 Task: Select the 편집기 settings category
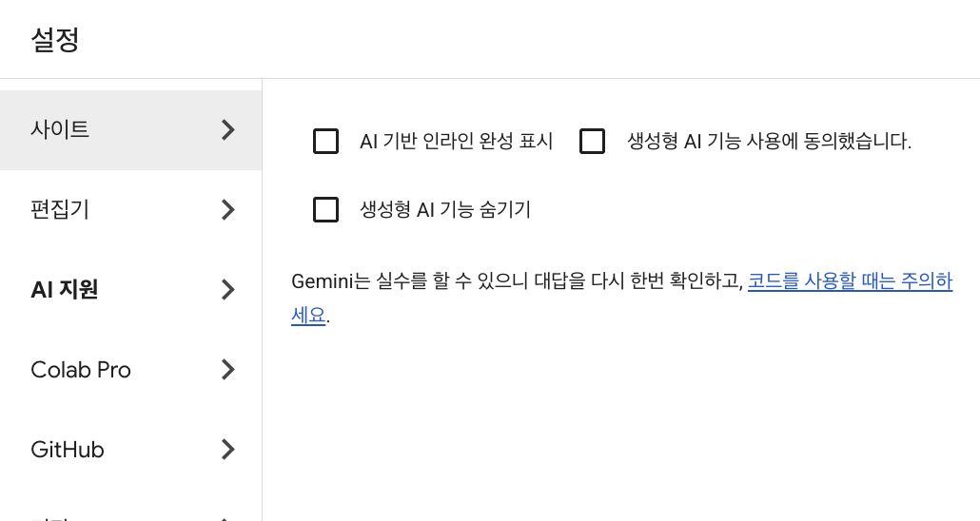(130, 210)
